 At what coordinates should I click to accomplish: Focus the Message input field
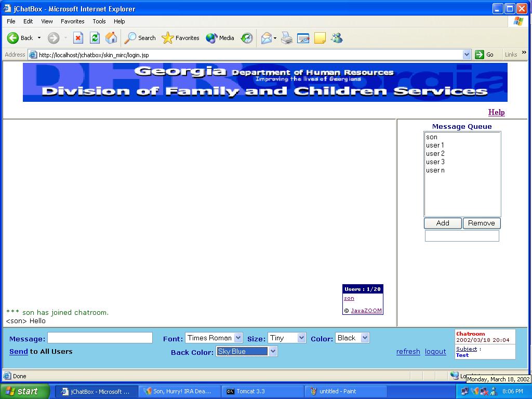(x=100, y=338)
